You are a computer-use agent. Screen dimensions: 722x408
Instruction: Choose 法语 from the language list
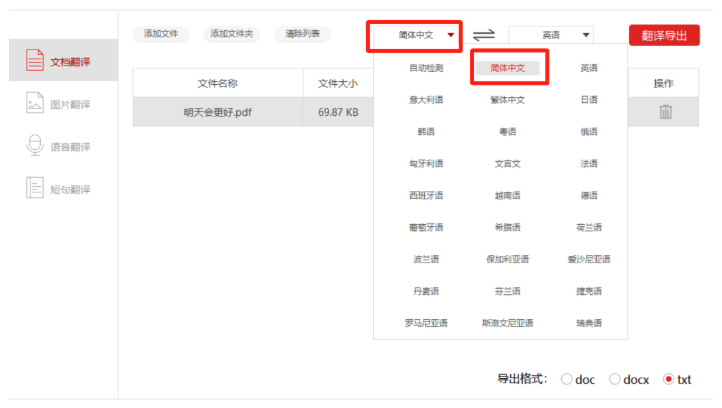[589, 163]
